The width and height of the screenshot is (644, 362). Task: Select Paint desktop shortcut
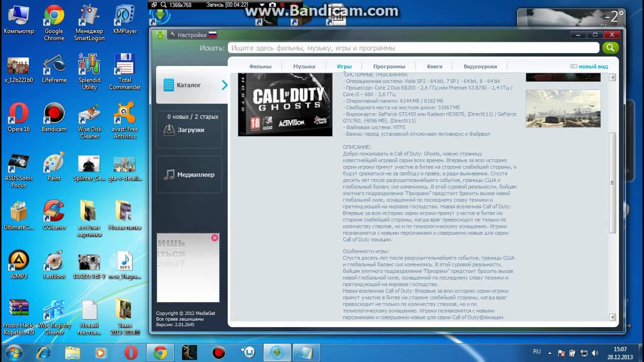(54, 167)
